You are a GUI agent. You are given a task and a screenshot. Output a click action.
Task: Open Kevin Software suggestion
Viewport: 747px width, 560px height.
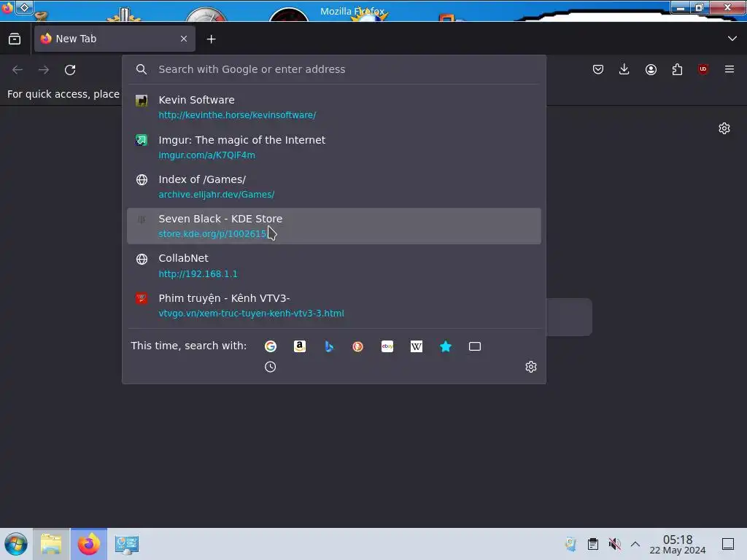tap(333, 107)
